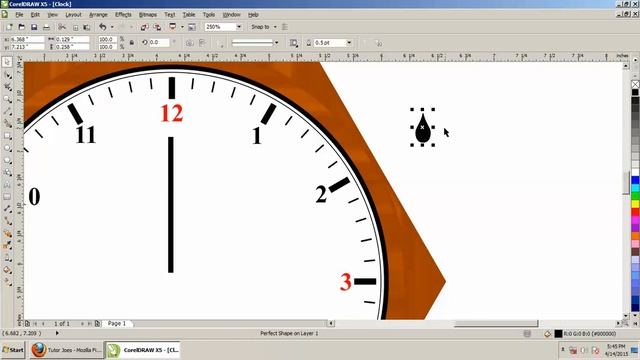
Task: Select the Ellipse tool
Action: click(7, 148)
